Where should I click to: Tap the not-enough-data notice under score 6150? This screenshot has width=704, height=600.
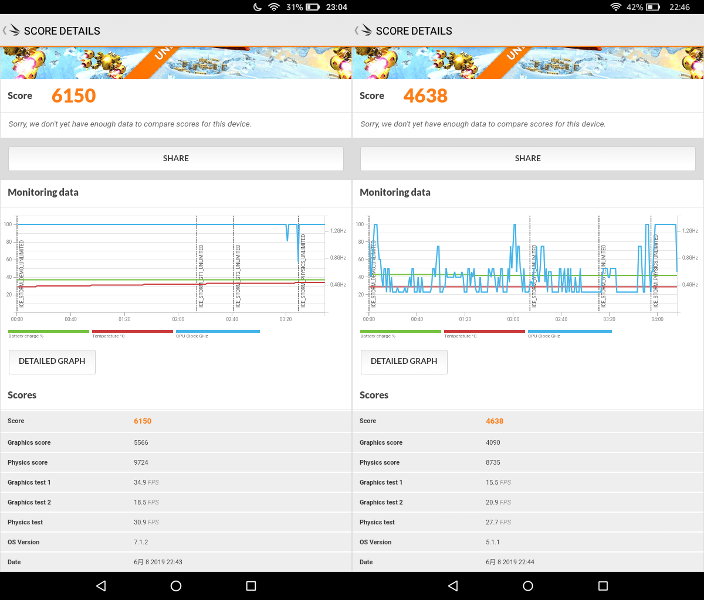130,124
